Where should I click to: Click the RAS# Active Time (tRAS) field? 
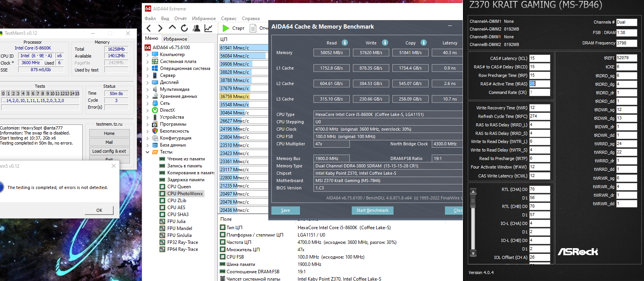pyautogui.click(x=540, y=84)
